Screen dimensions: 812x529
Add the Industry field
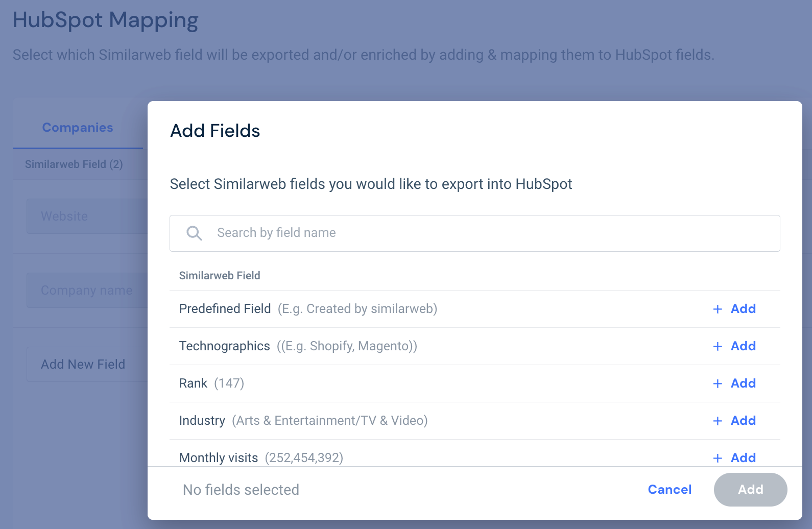[734, 421]
